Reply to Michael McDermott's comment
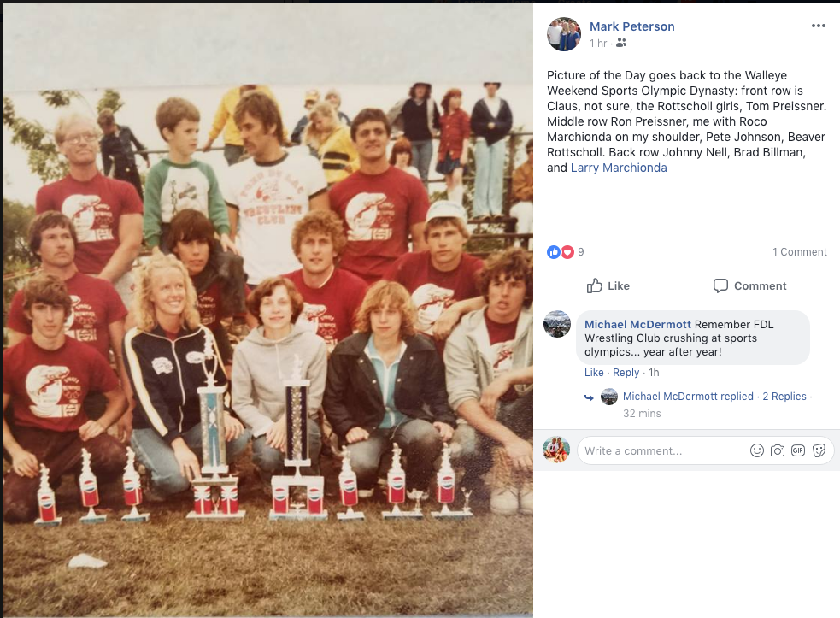The image size is (840, 618). [626, 373]
